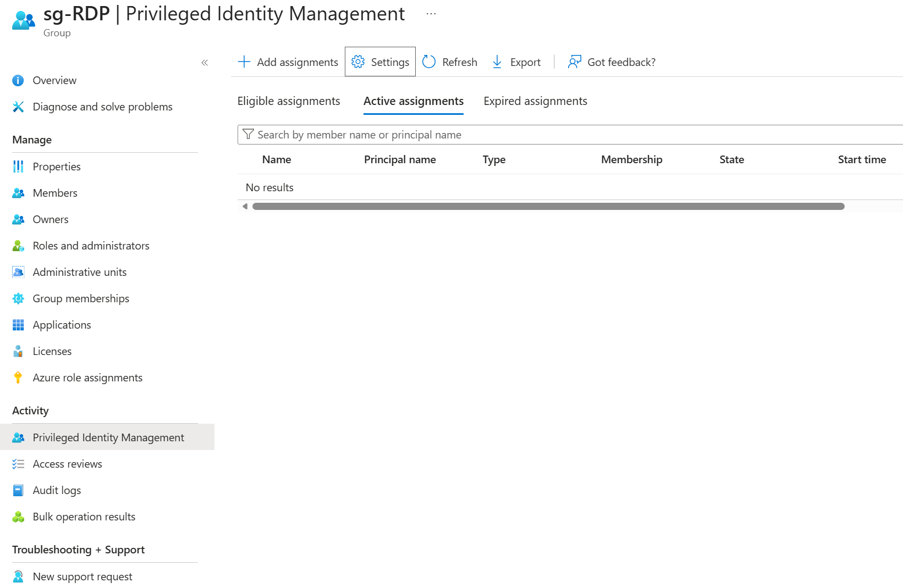This screenshot has height=588, width=903.
Task: Sort by the State column header
Action: (732, 159)
